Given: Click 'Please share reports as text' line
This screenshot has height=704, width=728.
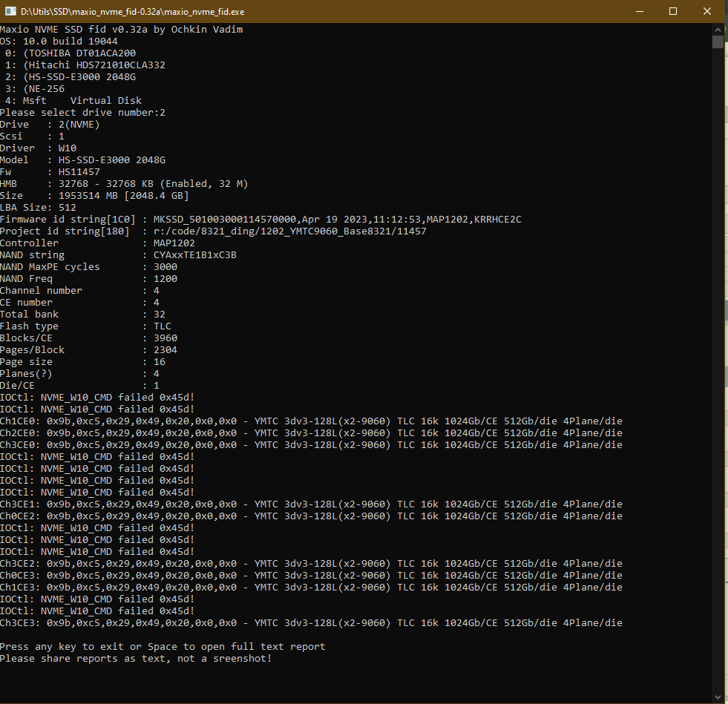Looking at the screenshot, I should click(136, 659).
